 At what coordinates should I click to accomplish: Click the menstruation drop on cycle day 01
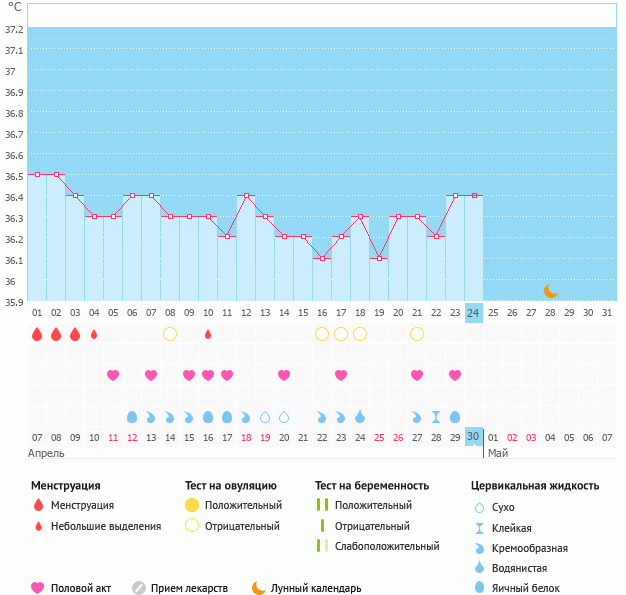(37, 334)
